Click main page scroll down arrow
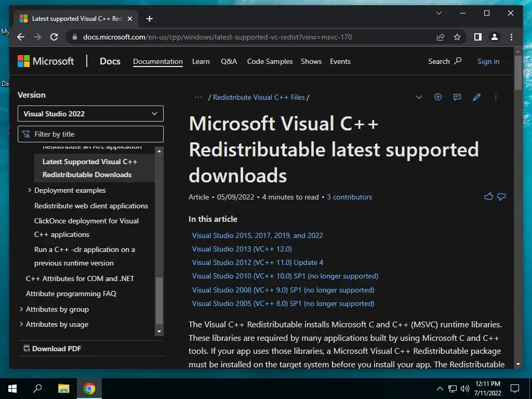 [518, 364]
